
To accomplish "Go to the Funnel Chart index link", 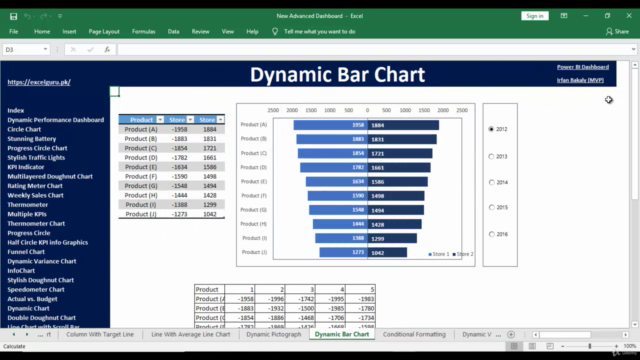I will click(x=26, y=252).
